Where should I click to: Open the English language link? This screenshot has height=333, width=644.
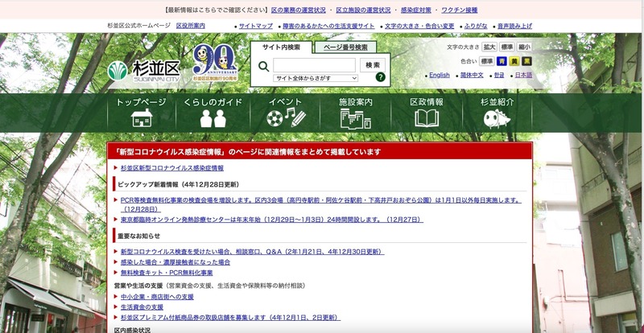[x=439, y=75]
